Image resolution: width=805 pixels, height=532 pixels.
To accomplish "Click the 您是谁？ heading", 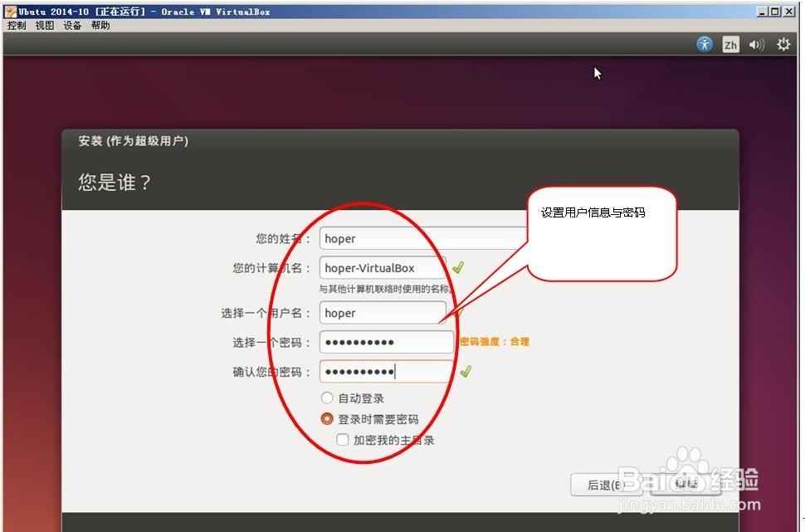I will (x=115, y=183).
